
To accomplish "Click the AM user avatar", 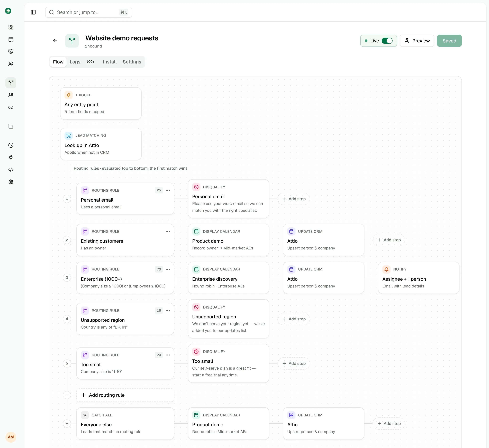I will coord(11,437).
